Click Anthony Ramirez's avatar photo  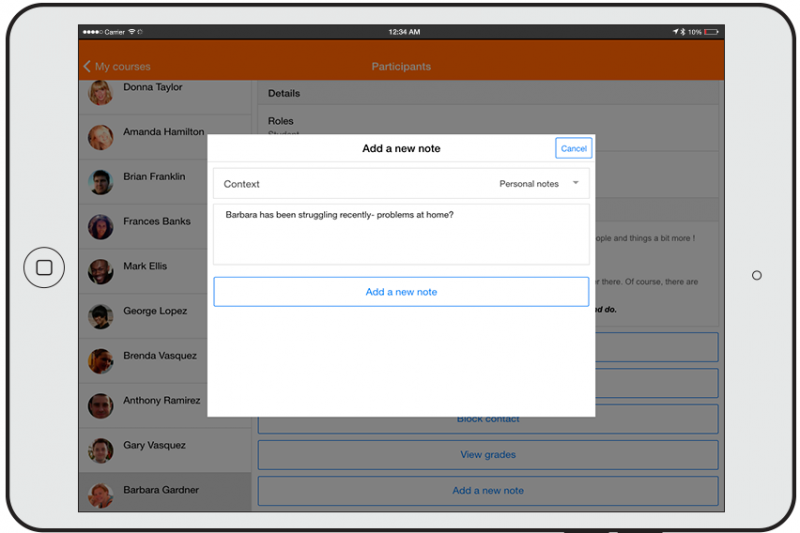click(101, 406)
